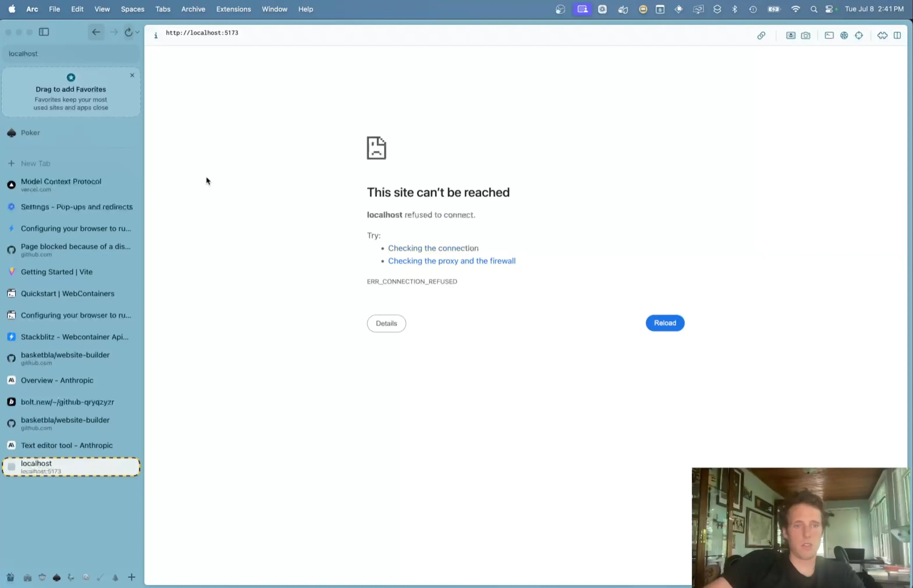Open the Poker folder in sidebar
Screen dimensions: 913x588
[x=71, y=133]
